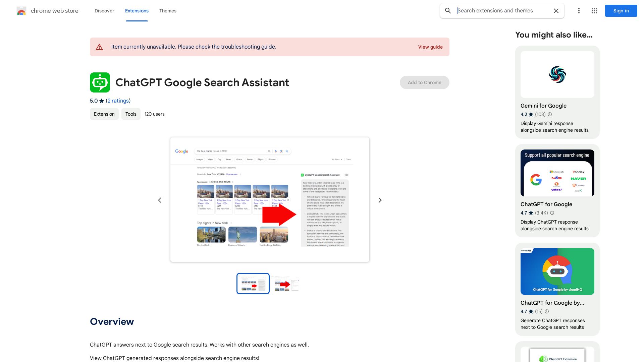Image resolution: width=644 pixels, height=362 pixels.
Task: Open ChatGPT for Google search engines image
Action: pyautogui.click(x=557, y=173)
